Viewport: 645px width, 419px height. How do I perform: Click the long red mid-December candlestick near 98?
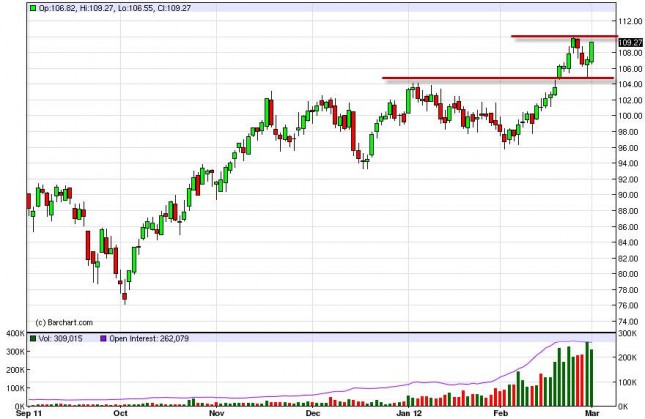(x=353, y=131)
